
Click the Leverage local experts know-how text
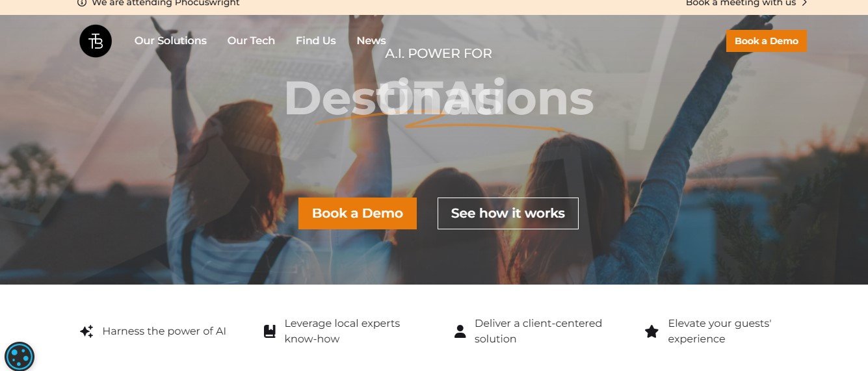[x=342, y=331]
